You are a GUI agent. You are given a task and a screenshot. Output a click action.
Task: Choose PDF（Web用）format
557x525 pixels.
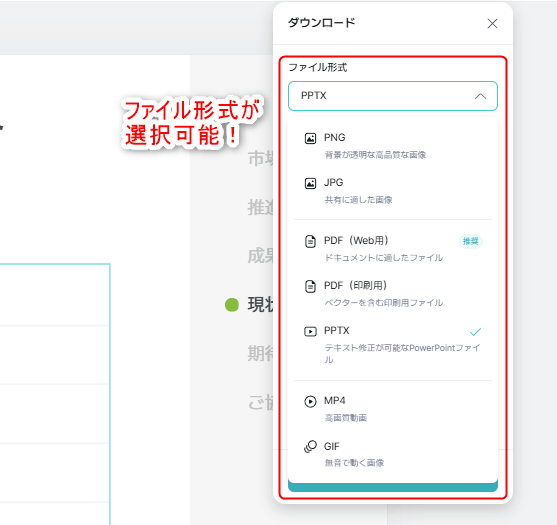pyautogui.click(x=393, y=249)
